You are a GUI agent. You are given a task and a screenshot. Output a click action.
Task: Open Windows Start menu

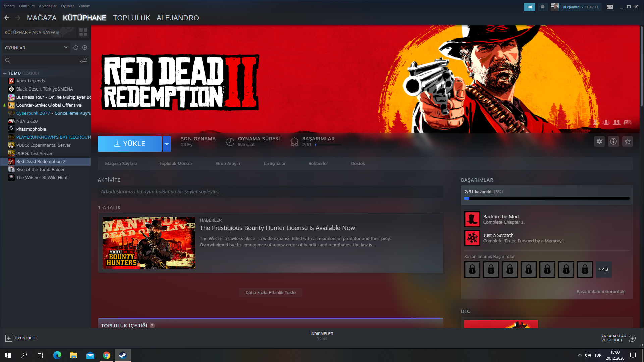click(8, 355)
